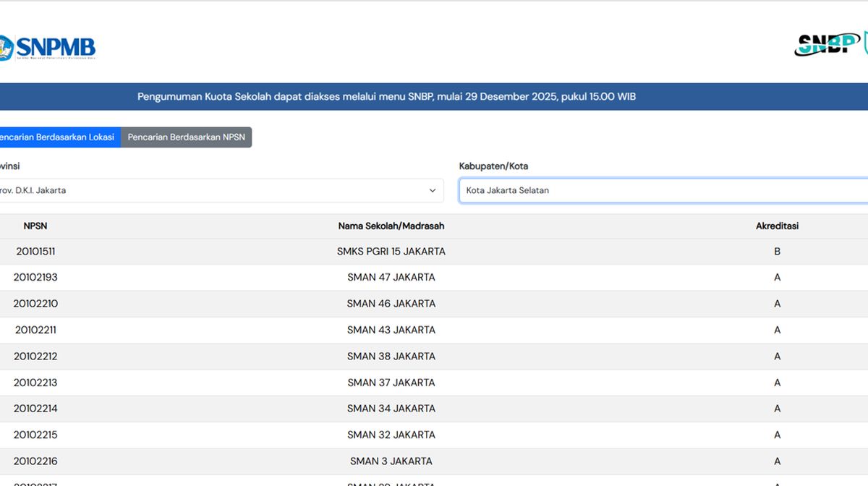Select SMAN 46 JAKARTA school name

coord(391,304)
